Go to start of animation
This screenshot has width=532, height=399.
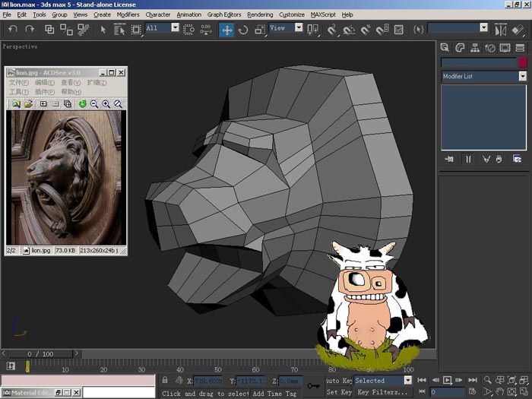422,380
